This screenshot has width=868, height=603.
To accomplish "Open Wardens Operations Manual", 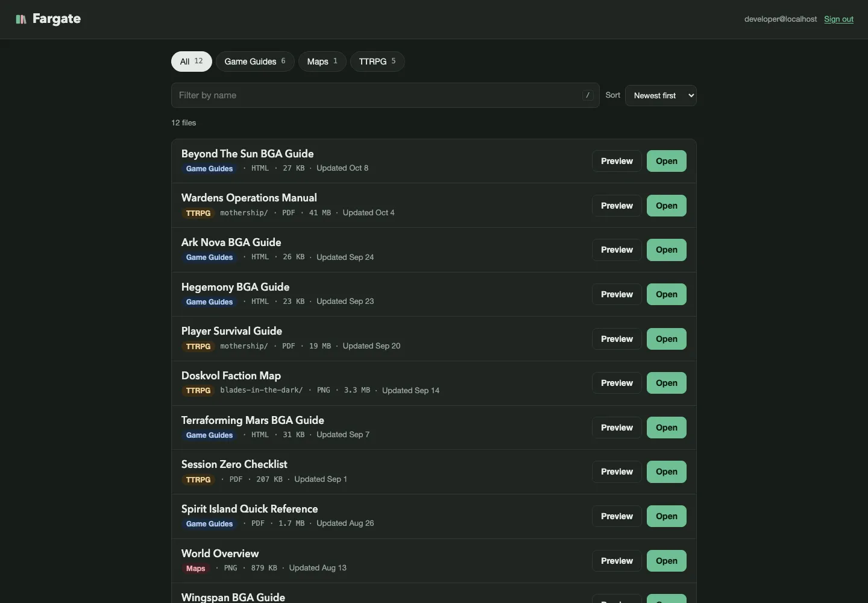I will click(x=667, y=206).
